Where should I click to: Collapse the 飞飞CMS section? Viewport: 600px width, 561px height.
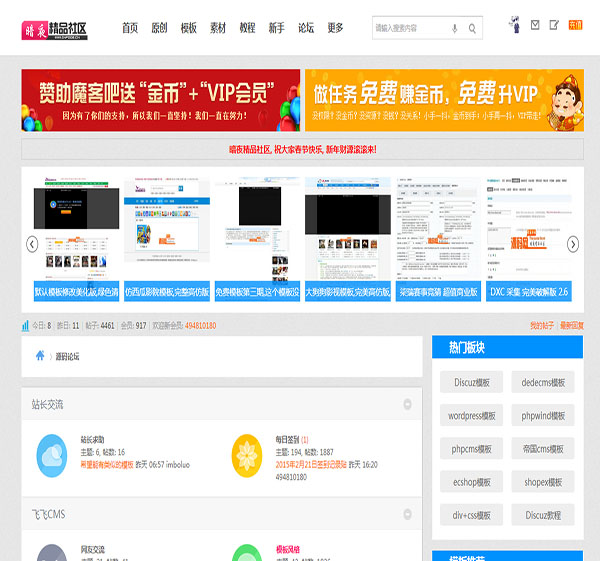[408, 514]
